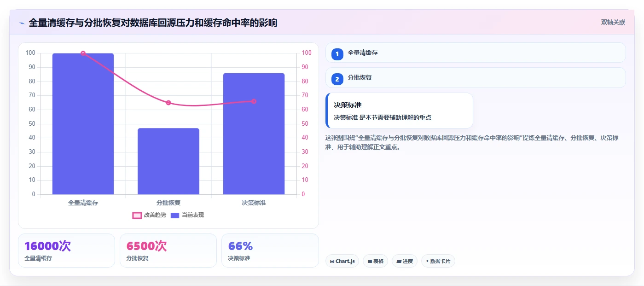Select the 决策标准 highlight card

click(x=399, y=111)
